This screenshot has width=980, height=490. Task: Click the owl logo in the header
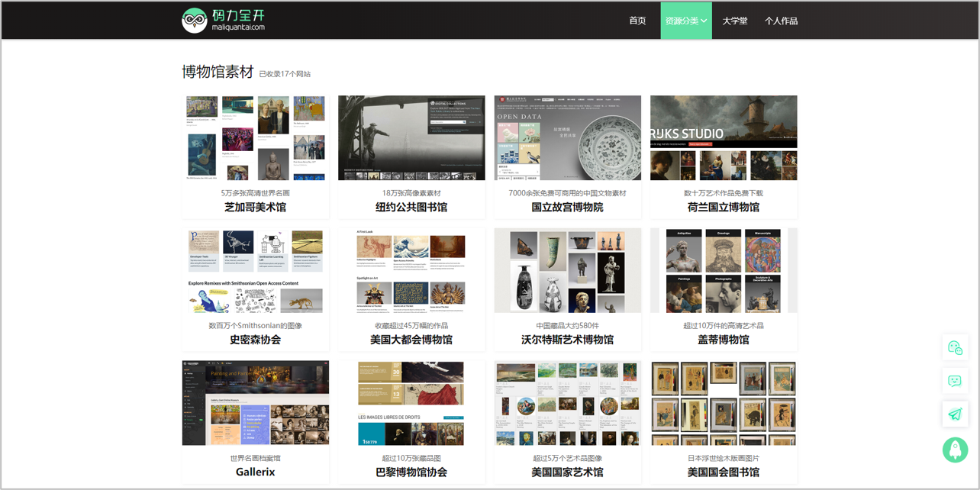195,21
